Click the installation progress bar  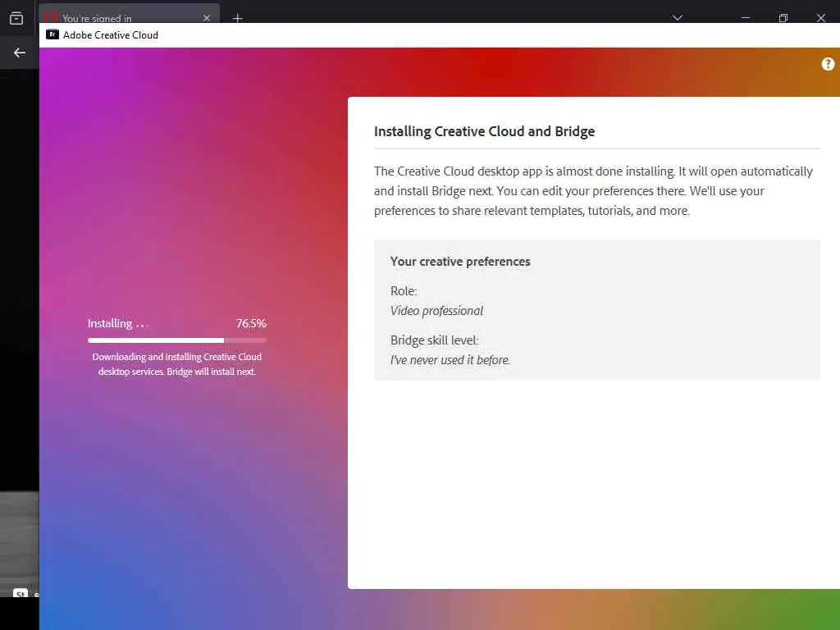click(177, 340)
